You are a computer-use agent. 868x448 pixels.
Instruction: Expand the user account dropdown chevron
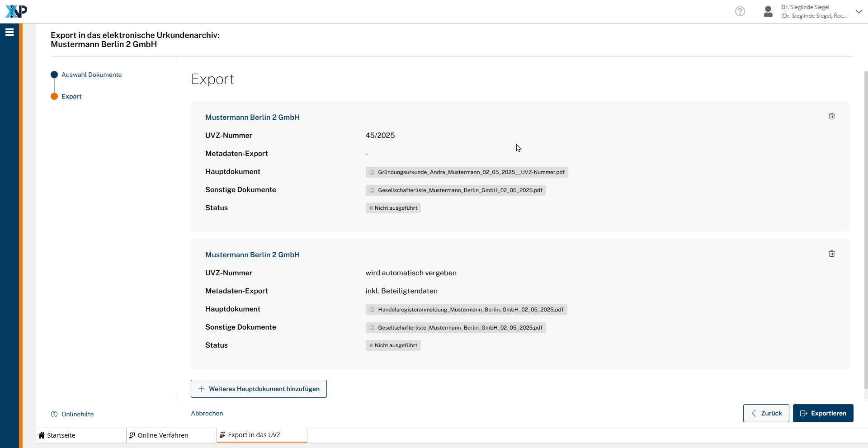pyautogui.click(x=859, y=12)
